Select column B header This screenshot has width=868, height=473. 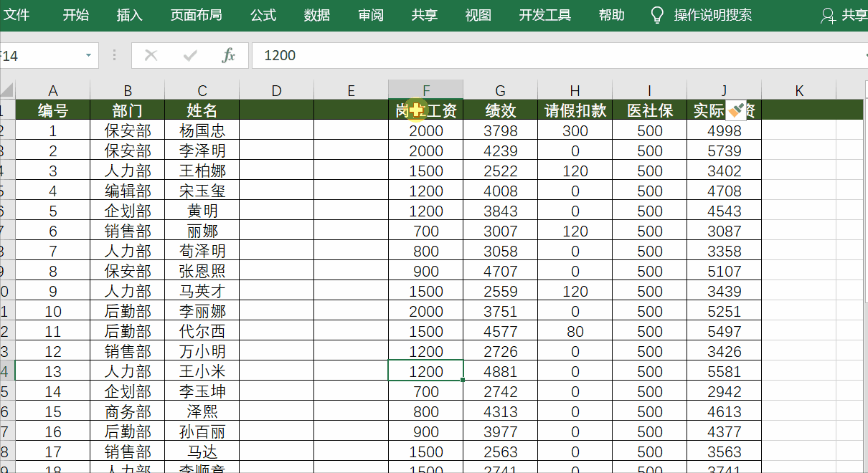pyautogui.click(x=128, y=90)
